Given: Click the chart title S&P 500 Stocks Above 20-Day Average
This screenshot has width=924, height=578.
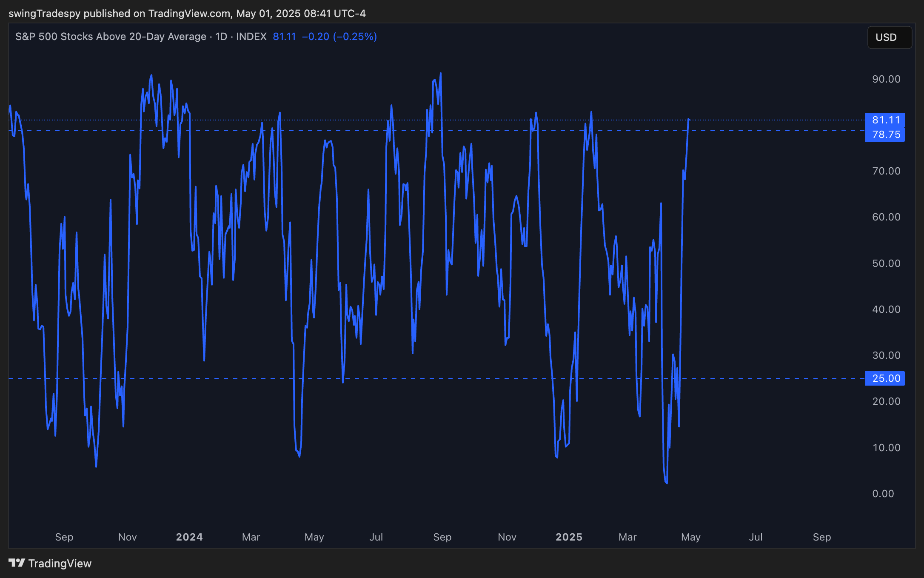Looking at the screenshot, I should [111, 37].
